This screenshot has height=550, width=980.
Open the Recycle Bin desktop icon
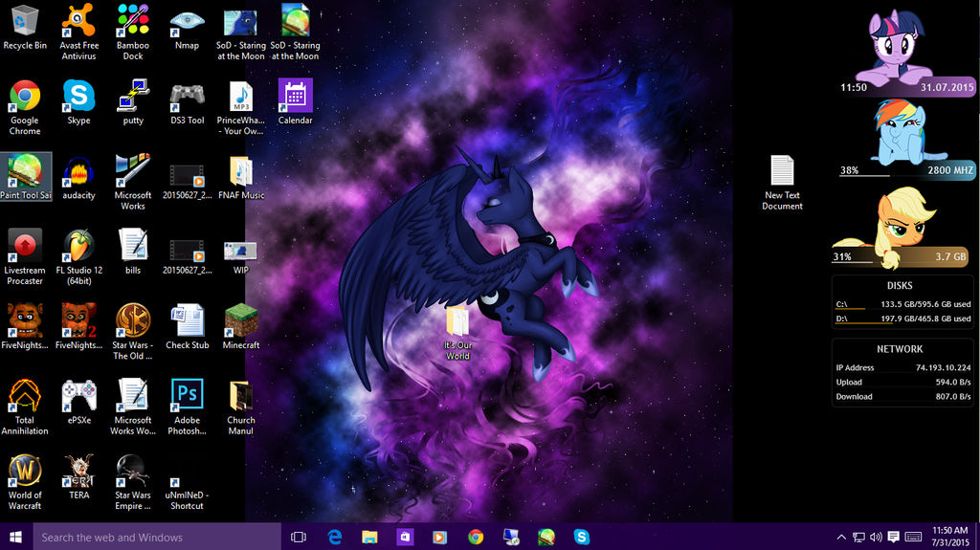click(x=25, y=21)
